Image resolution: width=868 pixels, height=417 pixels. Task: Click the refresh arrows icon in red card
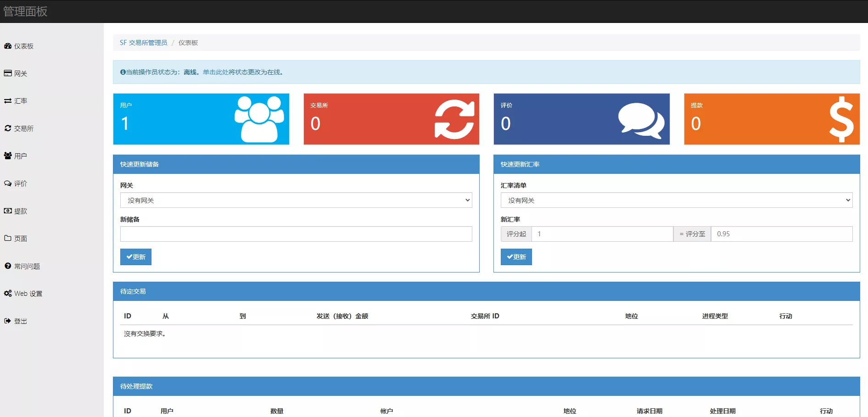[454, 119]
